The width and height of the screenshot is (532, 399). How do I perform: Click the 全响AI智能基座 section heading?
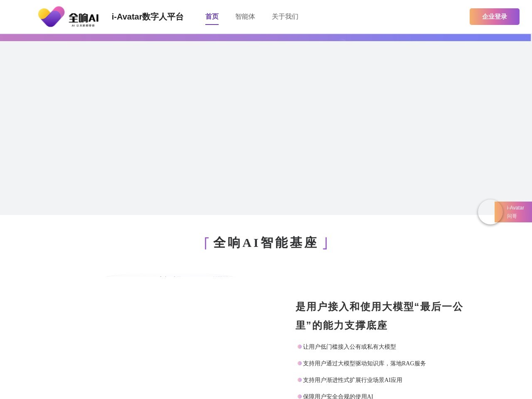pos(265,243)
